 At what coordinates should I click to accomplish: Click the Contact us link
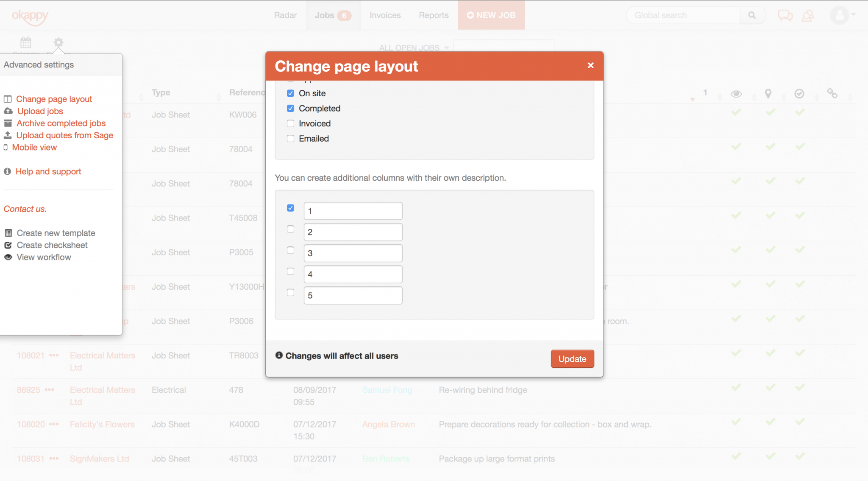coord(25,209)
